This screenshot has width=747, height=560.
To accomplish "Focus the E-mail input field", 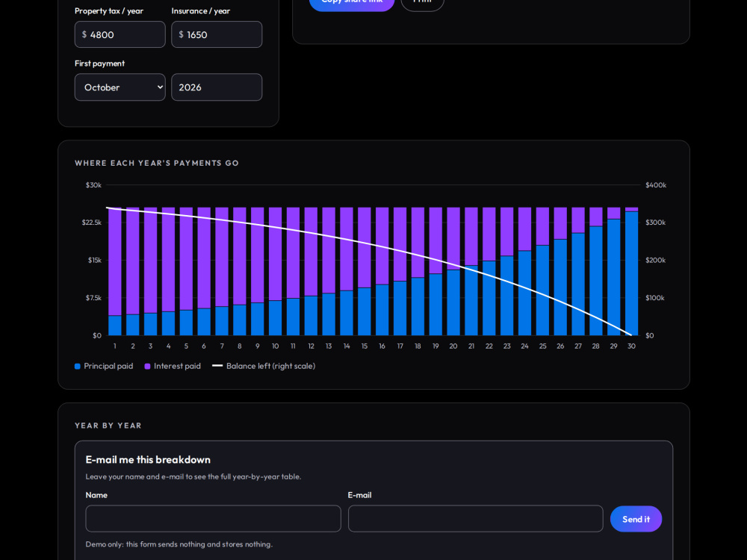I will tap(475, 519).
